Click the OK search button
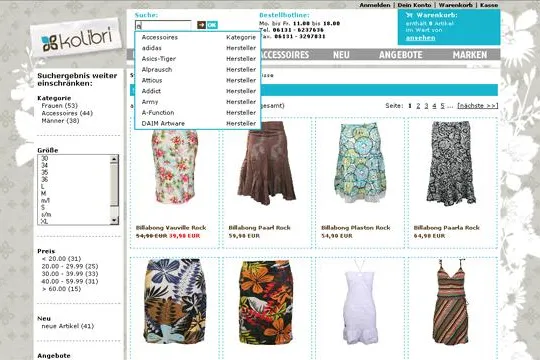This screenshot has width=540, height=360. pyautogui.click(x=212, y=25)
